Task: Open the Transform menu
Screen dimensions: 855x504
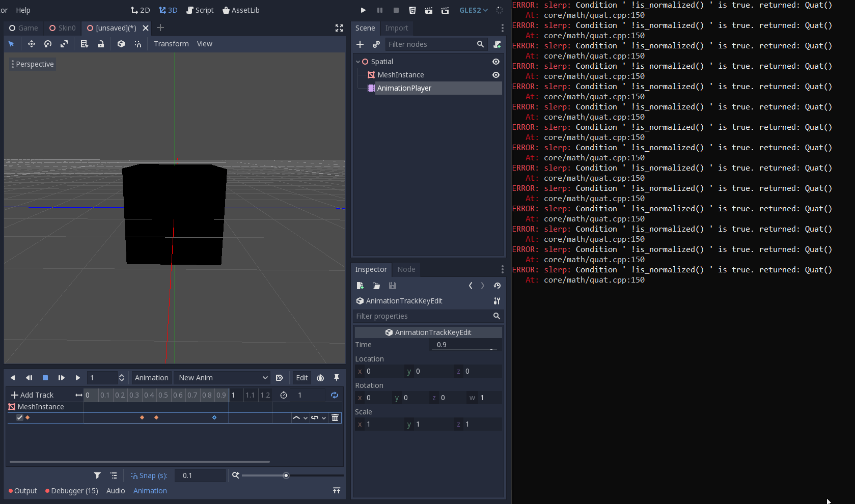Action: [171, 44]
